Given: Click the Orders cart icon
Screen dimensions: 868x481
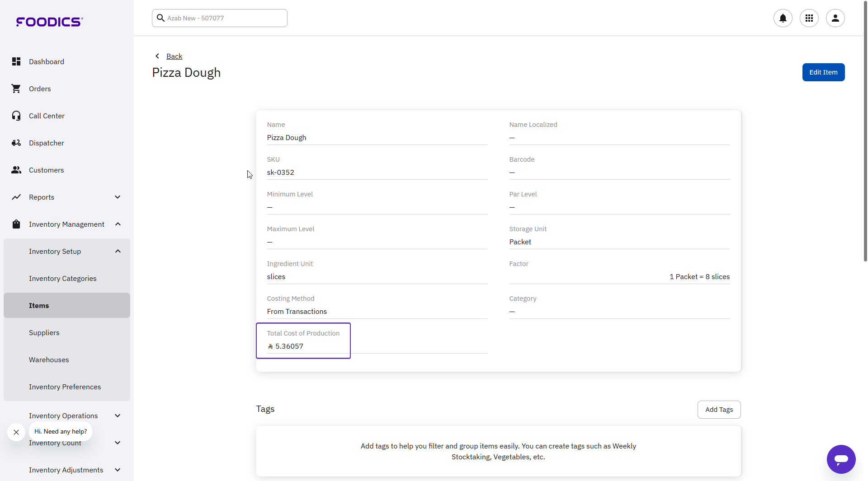Looking at the screenshot, I should [16, 89].
